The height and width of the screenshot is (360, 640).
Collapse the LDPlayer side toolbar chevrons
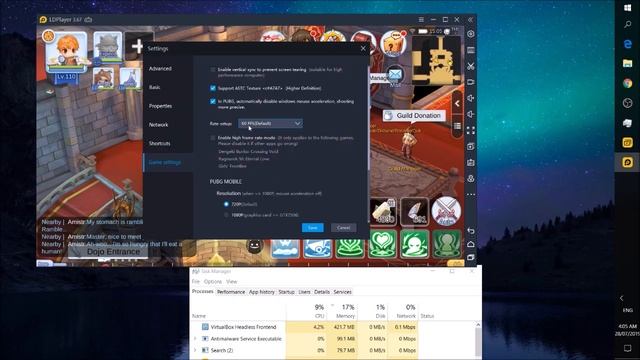(x=470, y=20)
